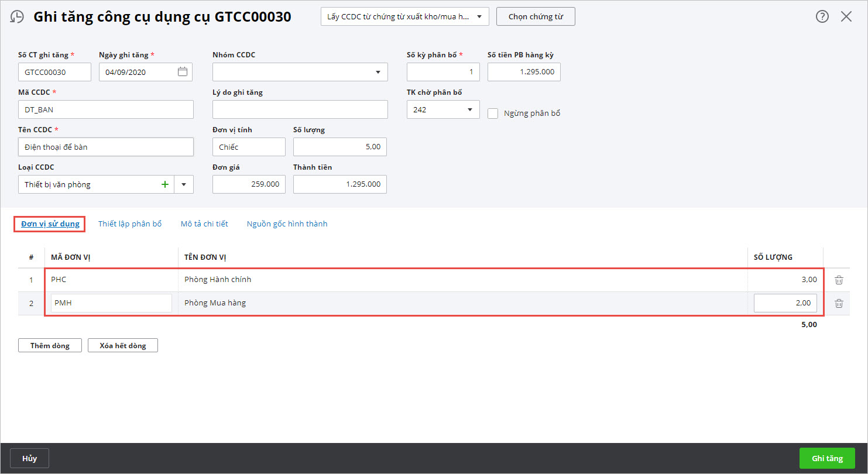
Task: Click the Thêm dòng button
Action: pos(50,346)
